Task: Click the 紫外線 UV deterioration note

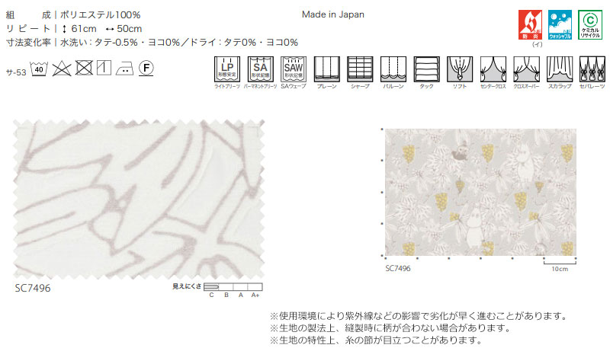Action: click(419, 316)
